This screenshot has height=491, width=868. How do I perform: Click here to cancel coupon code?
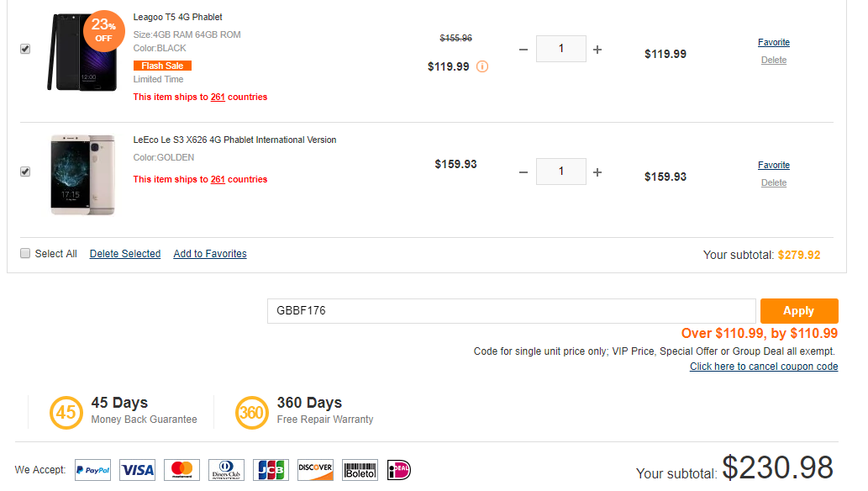tap(764, 367)
